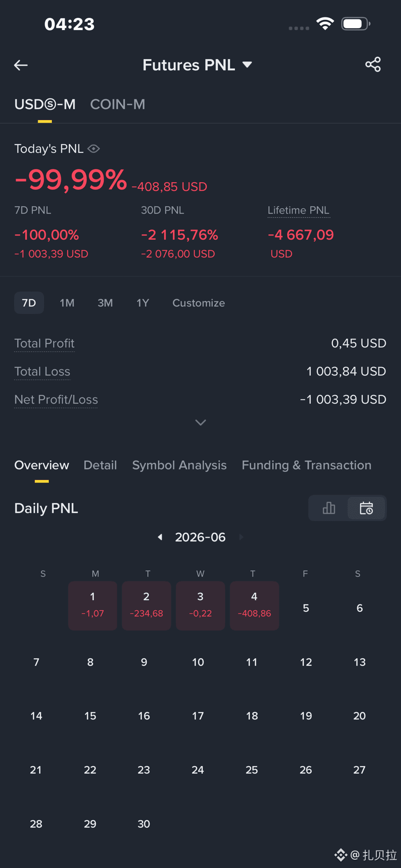Viewport: 401px width, 868px height.
Task: Open the Funding & Transaction tab
Action: coord(307,465)
